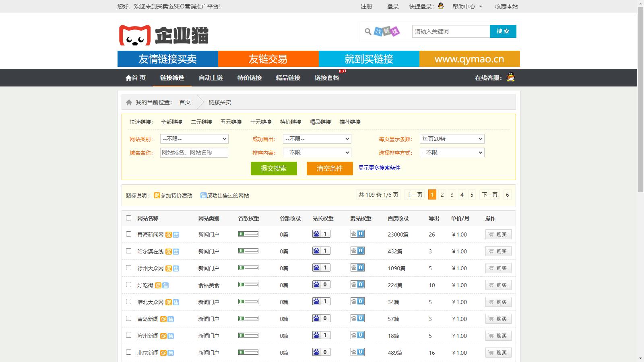The height and width of the screenshot is (362, 644).
Task: Click the 促 promo badge next to 好吃街
Action: [x=158, y=285]
